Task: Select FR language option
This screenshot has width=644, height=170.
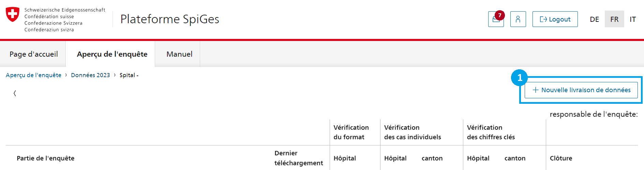Action: [614, 19]
